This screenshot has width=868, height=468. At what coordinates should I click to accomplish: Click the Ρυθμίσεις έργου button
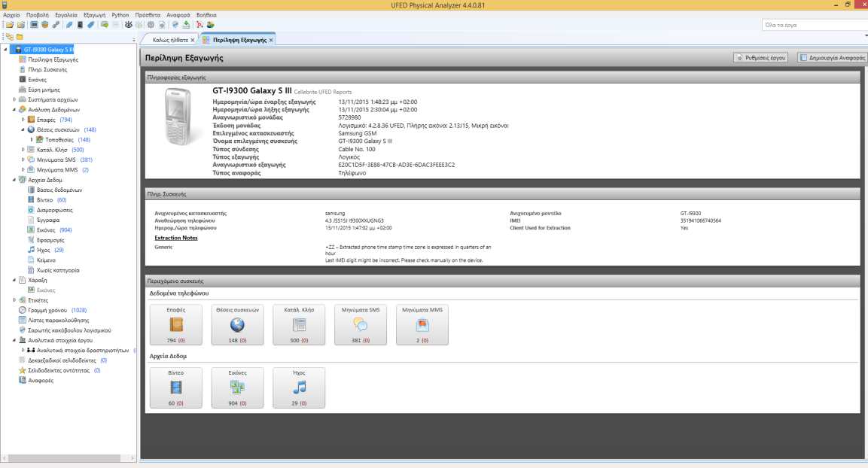(x=760, y=57)
